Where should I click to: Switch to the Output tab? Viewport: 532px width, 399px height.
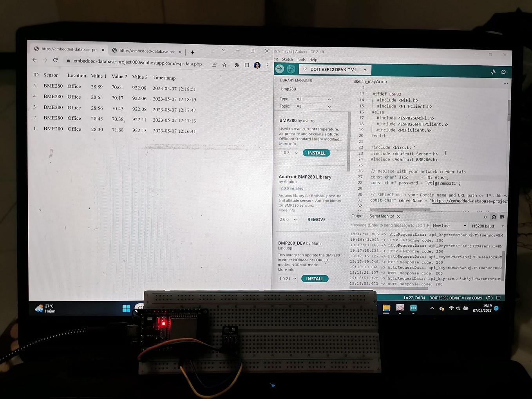pos(357,216)
